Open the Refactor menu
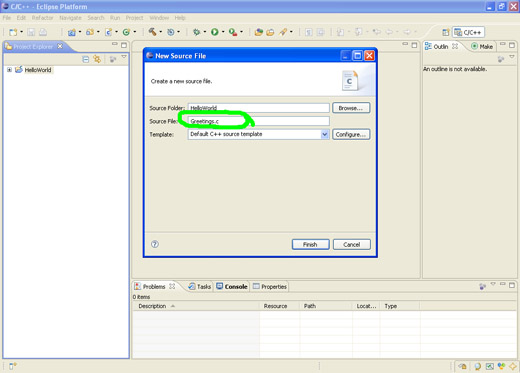The height and width of the screenshot is (373, 520). pos(42,18)
